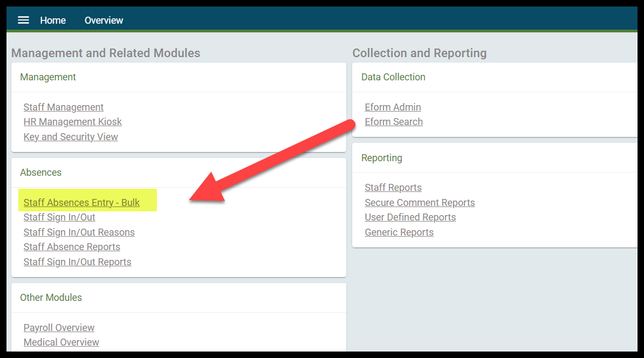Open Medical Overview module
Screen dimensions: 644x358
[61, 342]
